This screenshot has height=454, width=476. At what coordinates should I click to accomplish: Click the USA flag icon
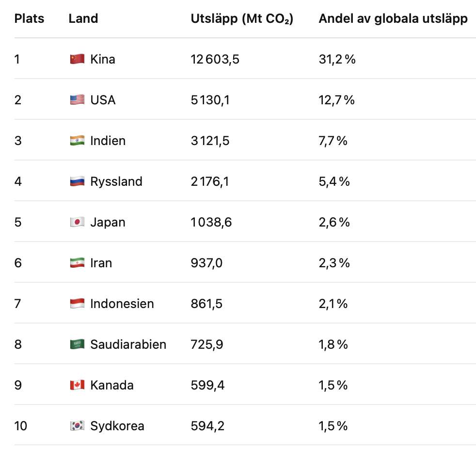click(77, 99)
